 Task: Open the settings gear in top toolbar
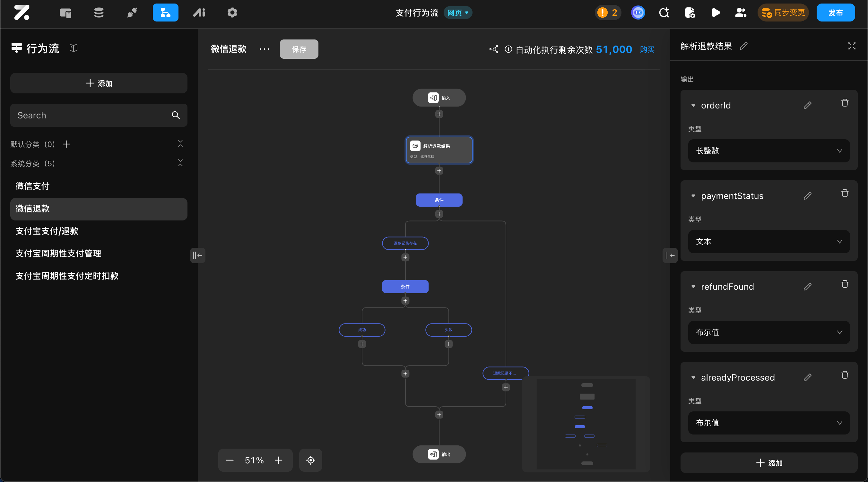point(232,13)
